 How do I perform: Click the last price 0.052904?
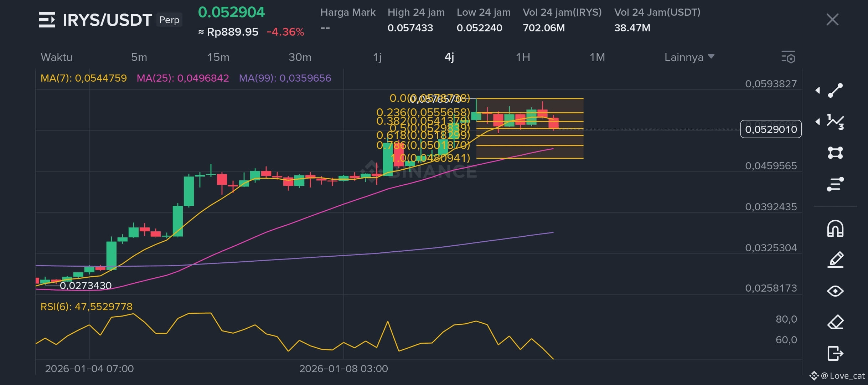(x=231, y=12)
